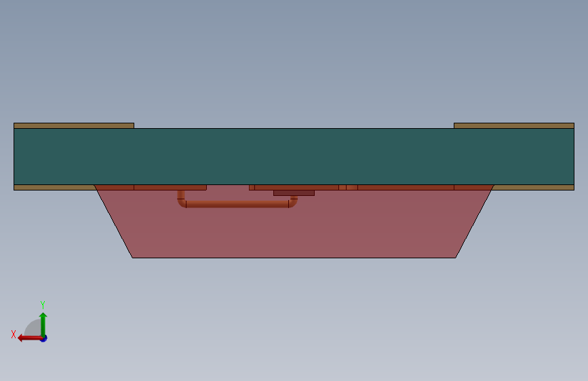Select the long red copper trace right of die
588x381 pixels.
tap(406, 188)
